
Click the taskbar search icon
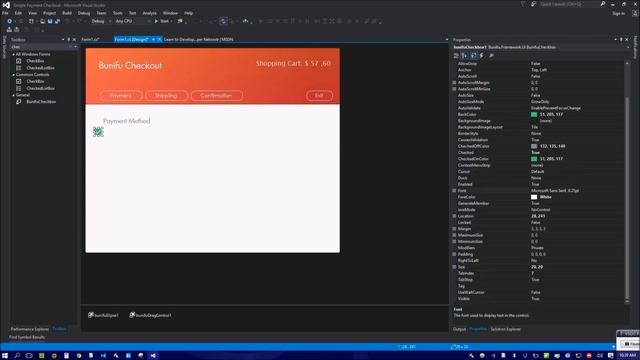pos(17,356)
